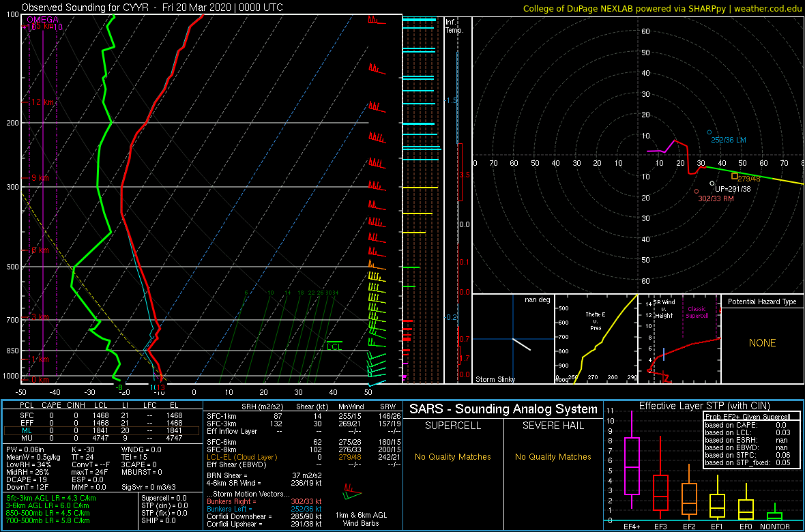Click the Effective Layer STP (with CIN) title

point(703,406)
